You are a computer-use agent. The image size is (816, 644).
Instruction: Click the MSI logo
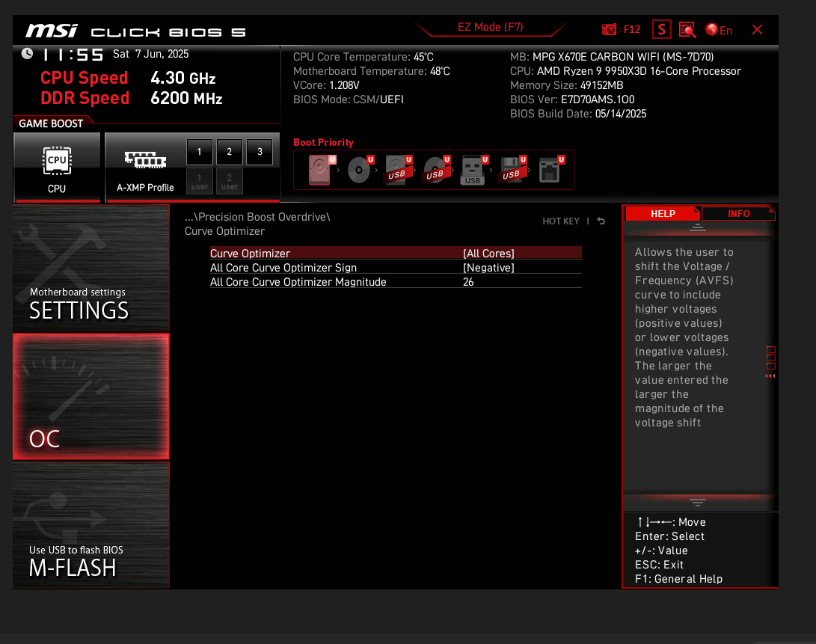point(52,31)
